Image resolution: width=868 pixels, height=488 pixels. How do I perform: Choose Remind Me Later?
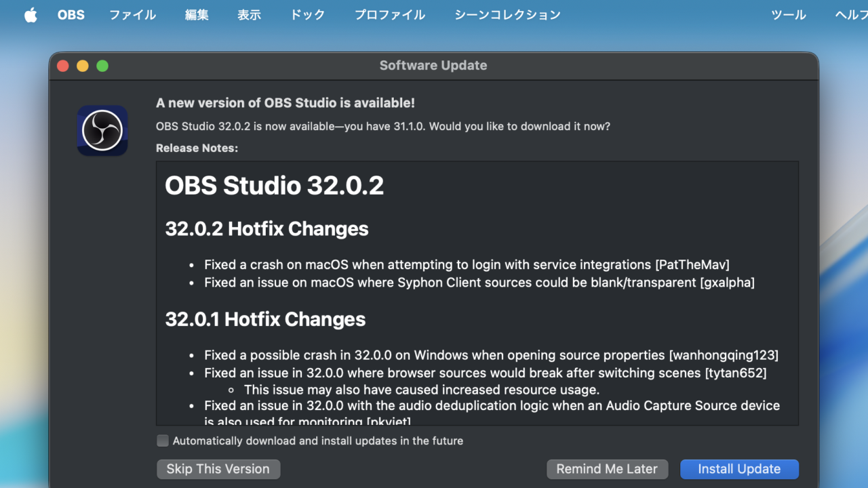607,469
